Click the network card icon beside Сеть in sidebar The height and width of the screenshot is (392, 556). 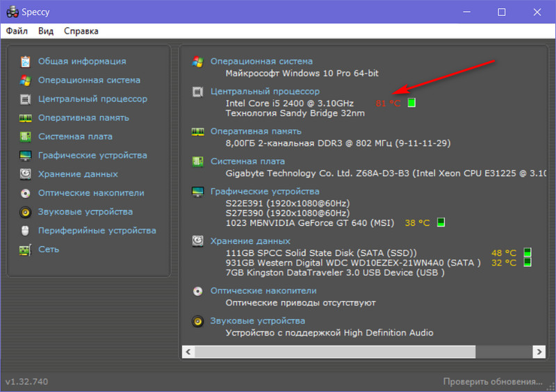(x=25, y=250)
